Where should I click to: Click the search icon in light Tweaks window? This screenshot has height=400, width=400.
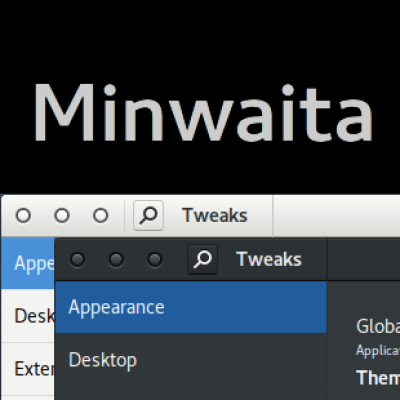tap(148, 215)
